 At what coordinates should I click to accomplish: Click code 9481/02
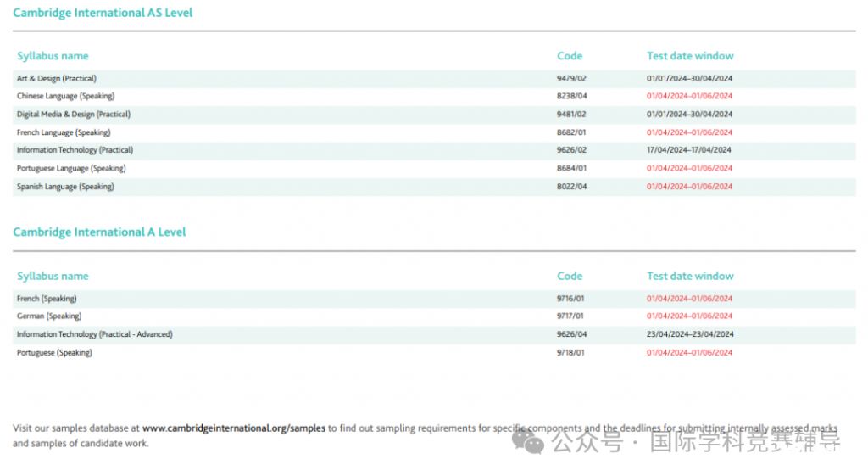(571, 115)
